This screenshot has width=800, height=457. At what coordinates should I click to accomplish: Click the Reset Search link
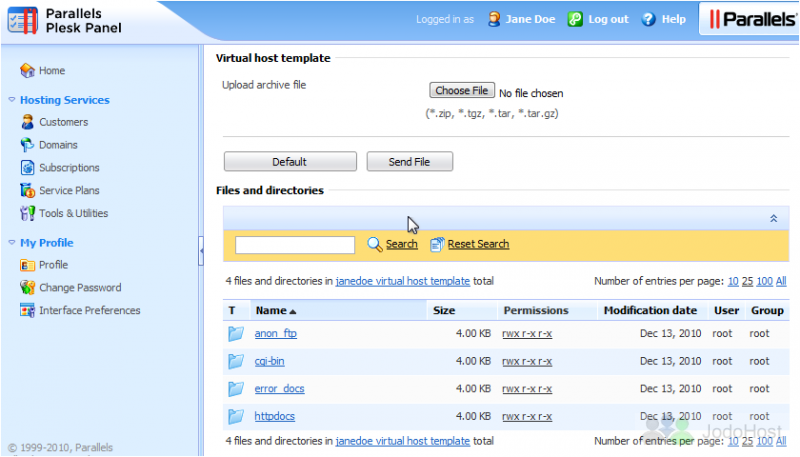pyautogui.click(x=479, y=244)
